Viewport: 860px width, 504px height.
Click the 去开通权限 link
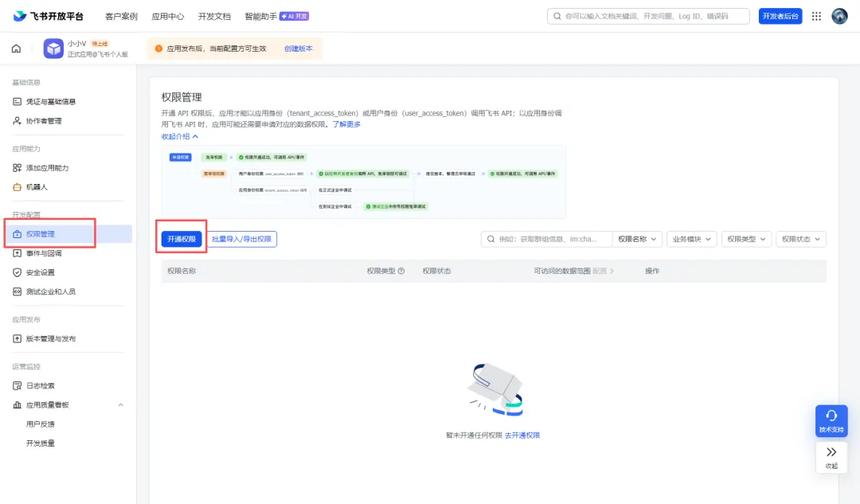(522, 435)
